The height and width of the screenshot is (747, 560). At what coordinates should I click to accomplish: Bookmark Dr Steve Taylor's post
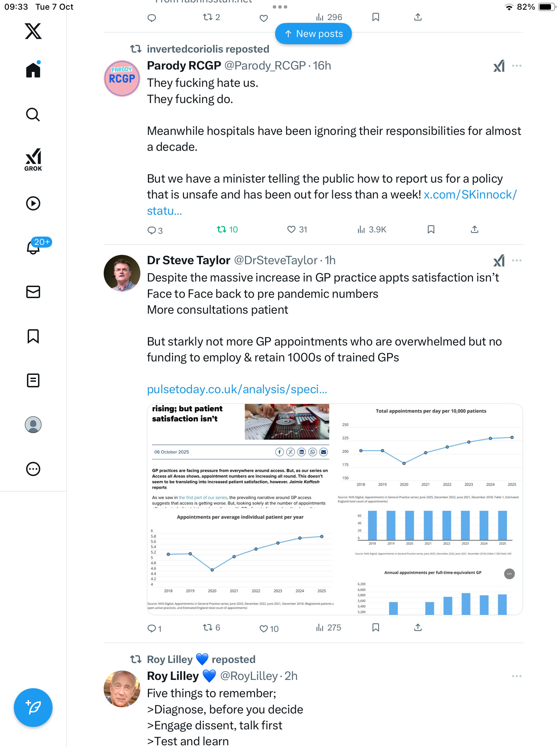click(x=376, y=627)
